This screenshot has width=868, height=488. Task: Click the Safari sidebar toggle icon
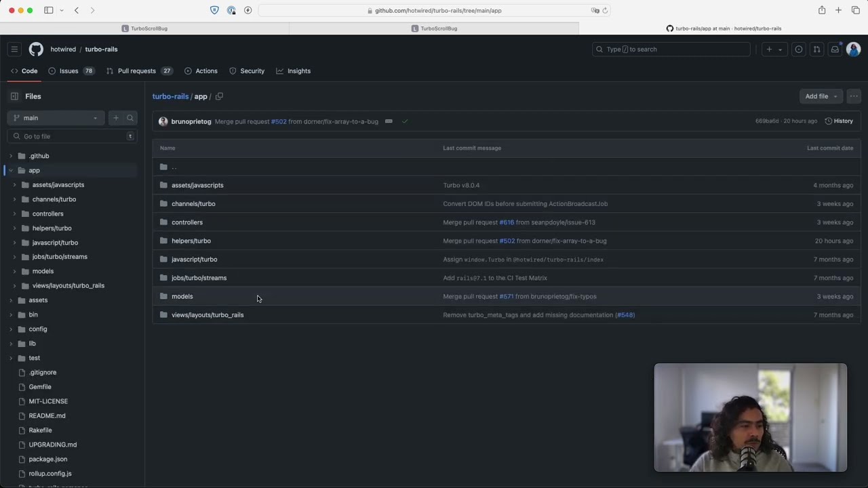pos(49,10)
